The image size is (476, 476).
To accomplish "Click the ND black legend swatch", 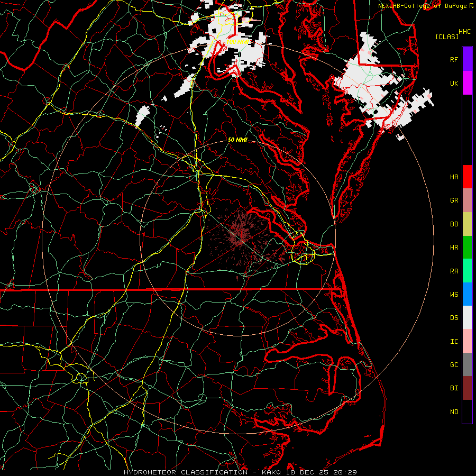I will point(467,411).
